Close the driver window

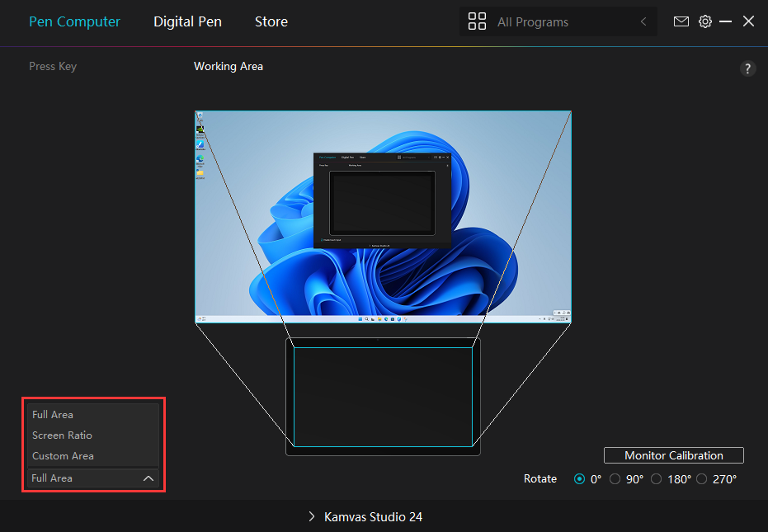click(x=748, y=21)
